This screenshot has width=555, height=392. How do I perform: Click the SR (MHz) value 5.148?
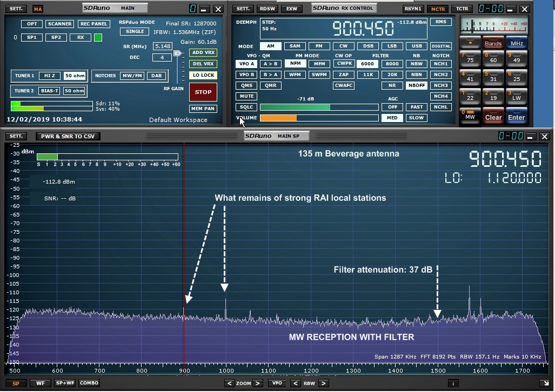pyautogui.click(x=163, y=46)
